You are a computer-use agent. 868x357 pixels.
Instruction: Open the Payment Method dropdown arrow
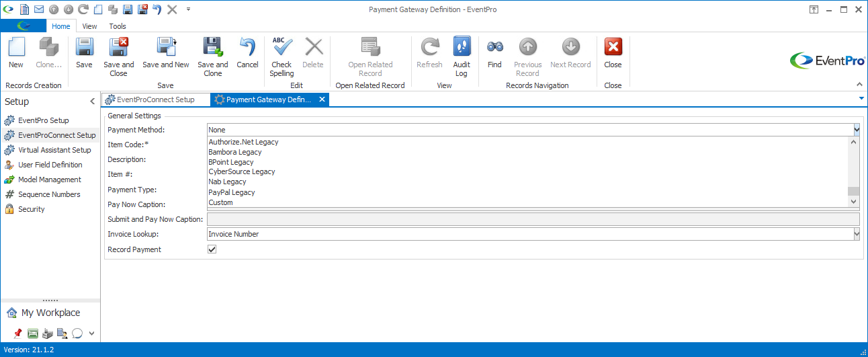[857, 130]
